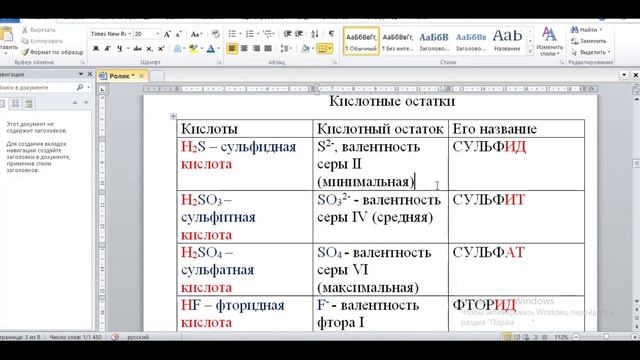
Task: Select Align Right paragraph alignment
Action: point(256,49)
